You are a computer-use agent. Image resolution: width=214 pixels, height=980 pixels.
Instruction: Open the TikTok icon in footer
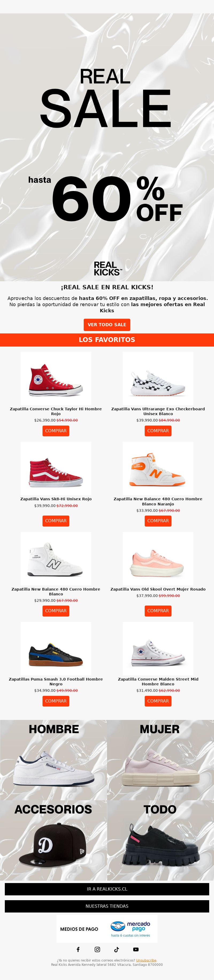[x=117, y=949]
